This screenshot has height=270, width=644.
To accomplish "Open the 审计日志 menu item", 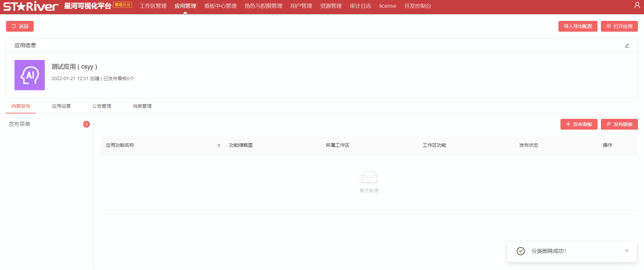I will click(x=360, y=6).
